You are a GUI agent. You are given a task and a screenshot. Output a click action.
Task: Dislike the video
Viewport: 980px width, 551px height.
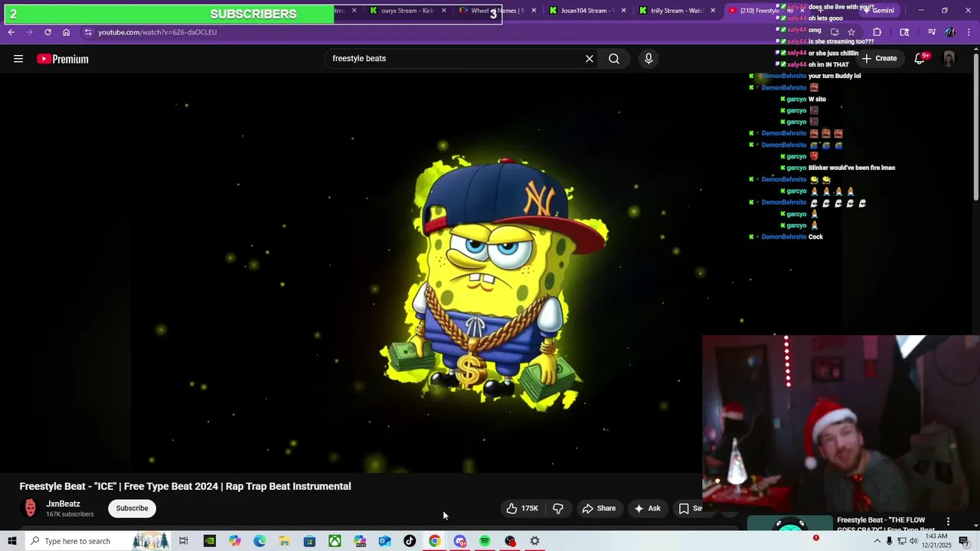coord(558,508)
